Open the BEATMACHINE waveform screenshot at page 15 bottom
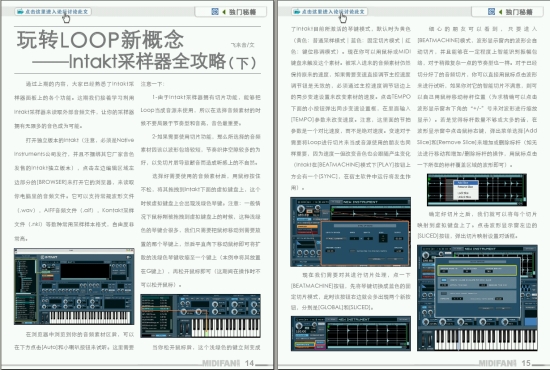 (x=350, y=333)
